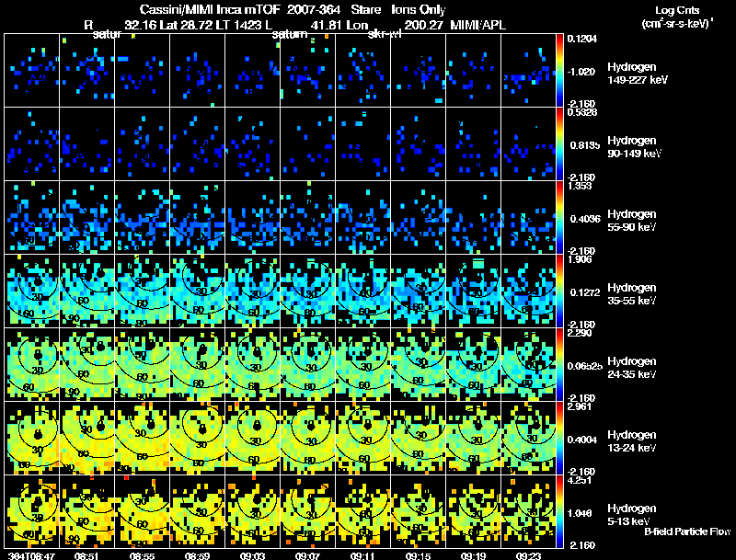Select the 5-13 keV image panel at 09:15
Image resolution: width=736 pixels, height=560 pixels.
[x=418, y=511]
